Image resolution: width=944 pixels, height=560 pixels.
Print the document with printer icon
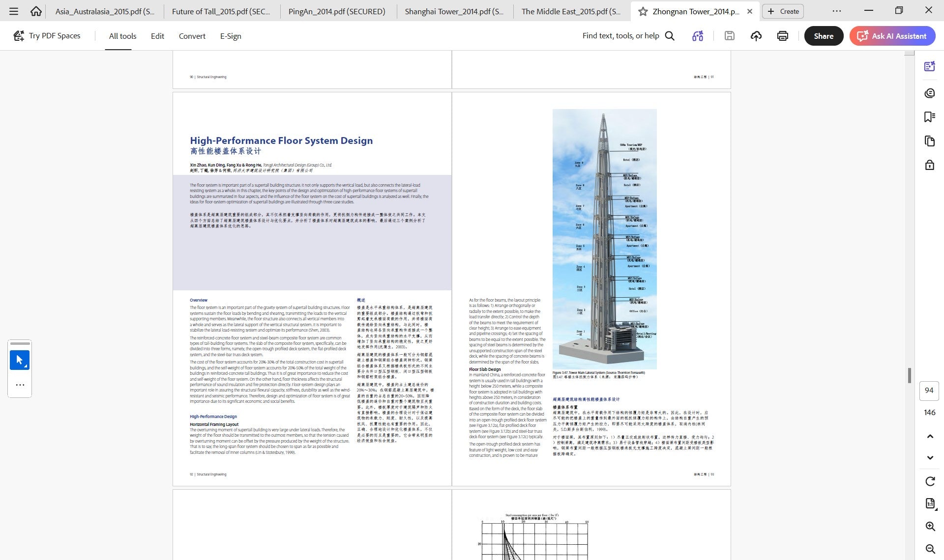pyautogui.click(x=783, y=36)
